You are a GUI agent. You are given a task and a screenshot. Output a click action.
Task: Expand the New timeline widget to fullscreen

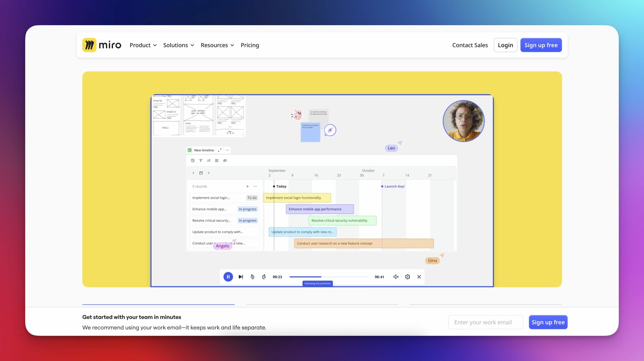(x=219, y=150)
